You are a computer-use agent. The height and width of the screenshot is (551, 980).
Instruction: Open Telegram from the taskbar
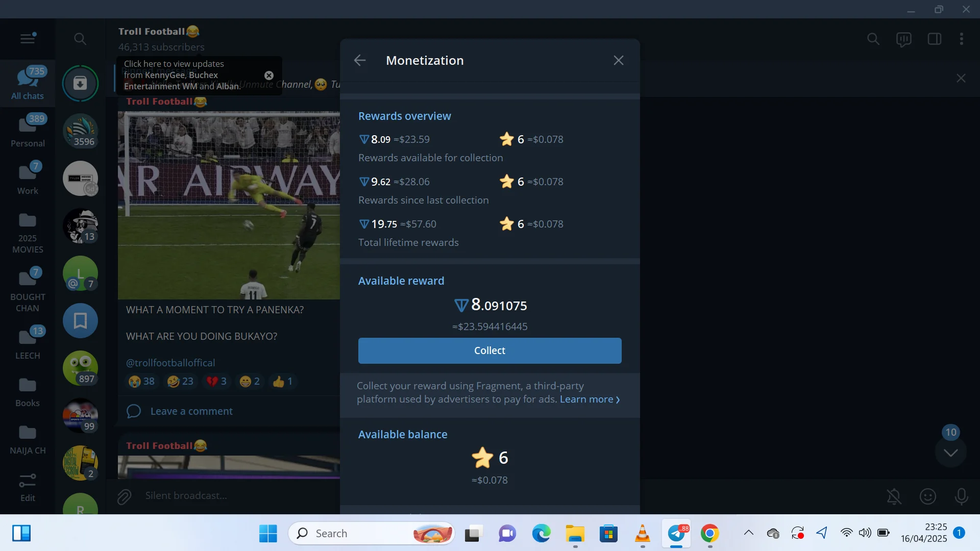(677, 534)
